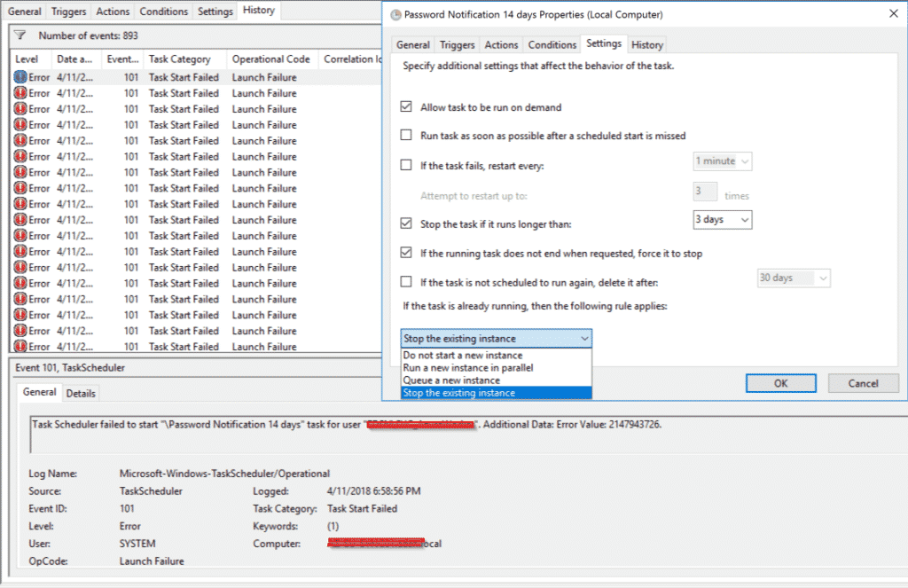Viewport: 908px width, 588px height.
Task: Switch to the Details tab in the event pane
Action: coord(81,392)
